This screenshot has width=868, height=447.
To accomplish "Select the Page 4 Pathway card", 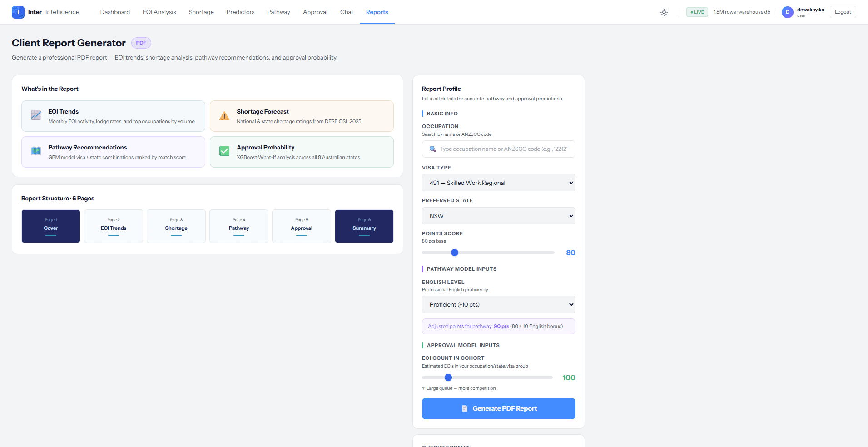I will click(x=239, y=226).
